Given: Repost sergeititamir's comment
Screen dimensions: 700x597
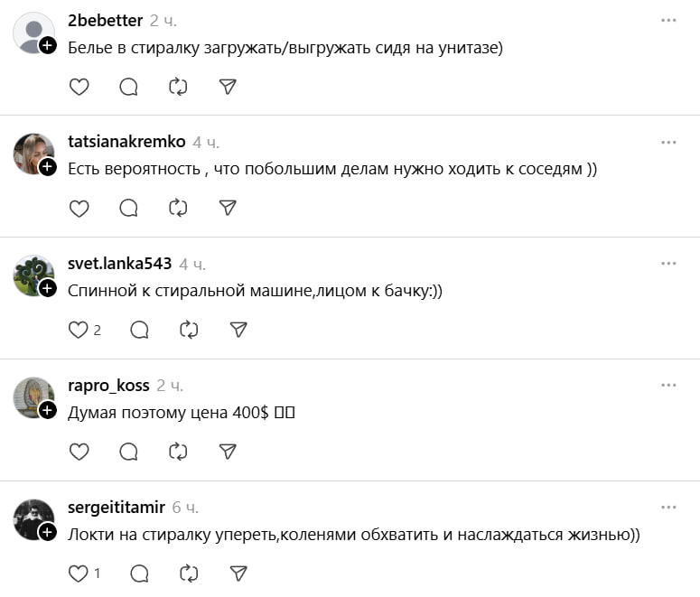Looking at the screenshot, I should click(x=189, y=574).
